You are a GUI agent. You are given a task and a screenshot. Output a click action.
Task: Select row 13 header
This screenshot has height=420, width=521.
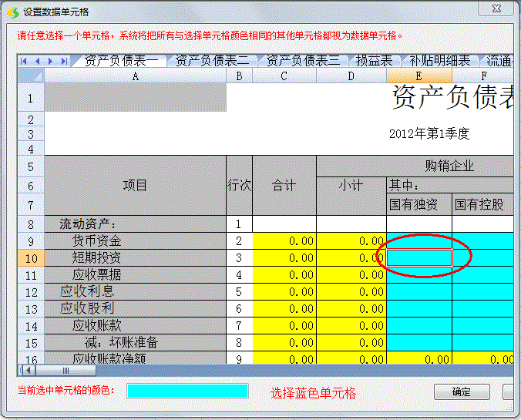click(x=31, y=309)
